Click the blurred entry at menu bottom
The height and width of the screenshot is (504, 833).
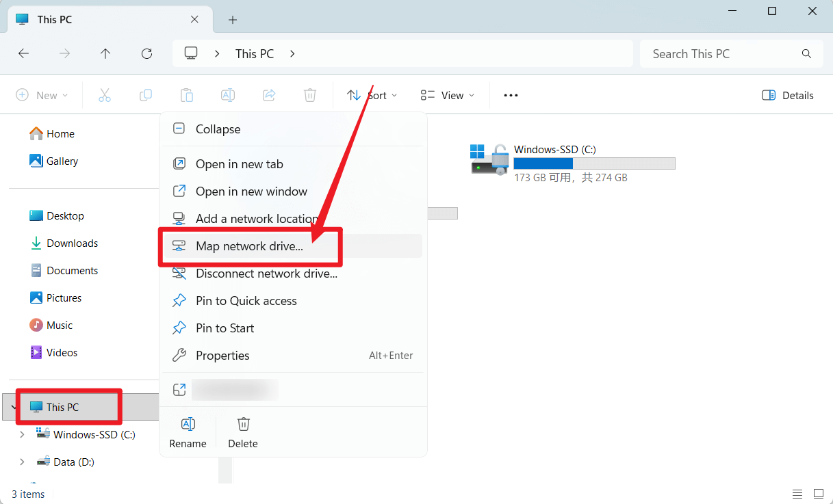[x=293, y=390]
